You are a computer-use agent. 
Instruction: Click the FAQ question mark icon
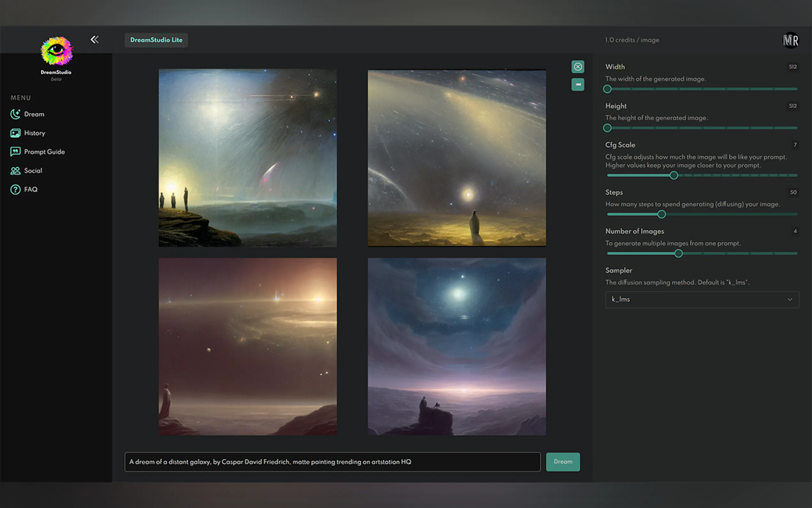pos(15,189)
